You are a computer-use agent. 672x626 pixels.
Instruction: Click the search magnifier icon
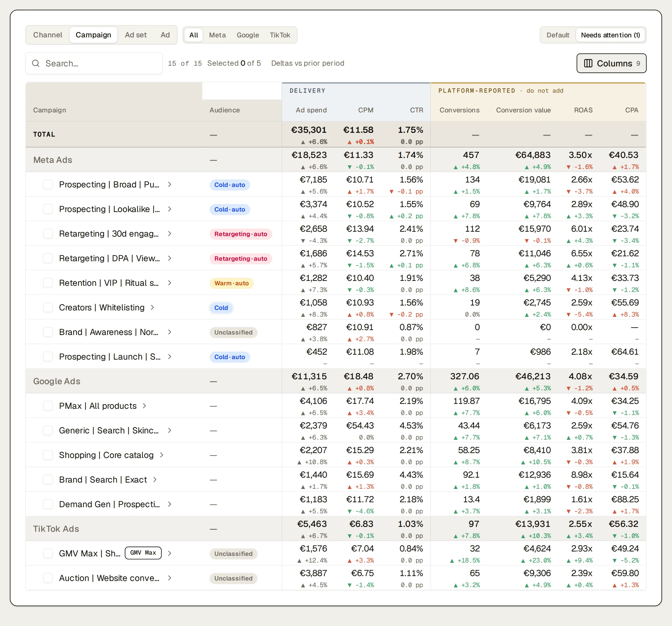point(36,63)
